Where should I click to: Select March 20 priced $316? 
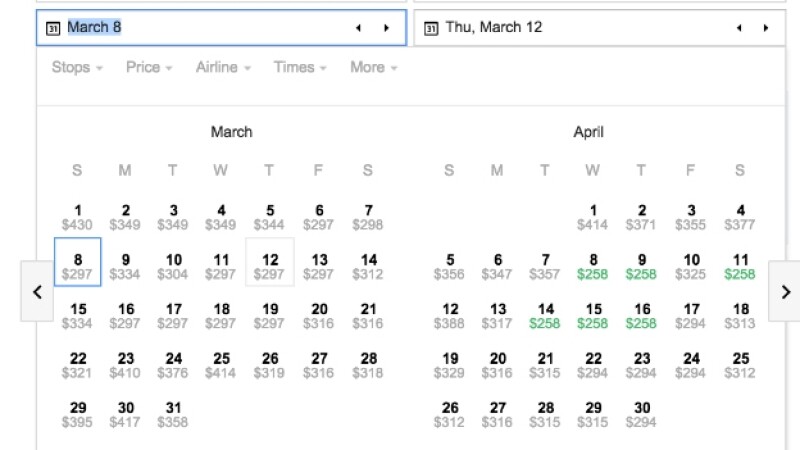point(318,316)
